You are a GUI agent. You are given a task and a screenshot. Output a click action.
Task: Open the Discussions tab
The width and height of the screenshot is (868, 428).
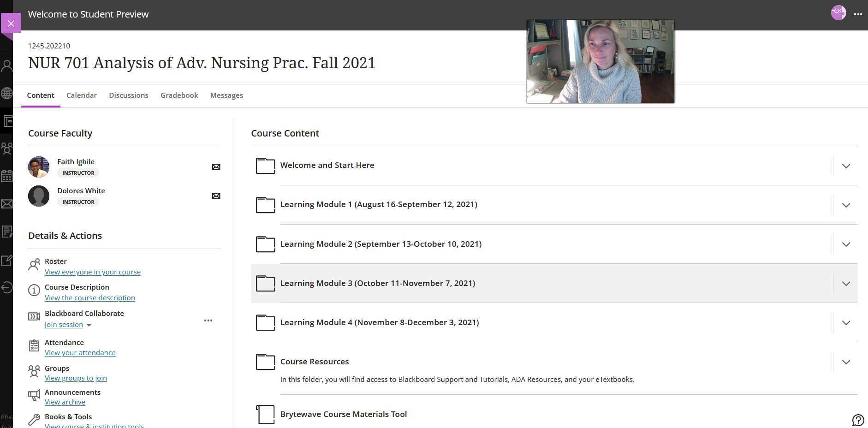click(x=129, y=95)
